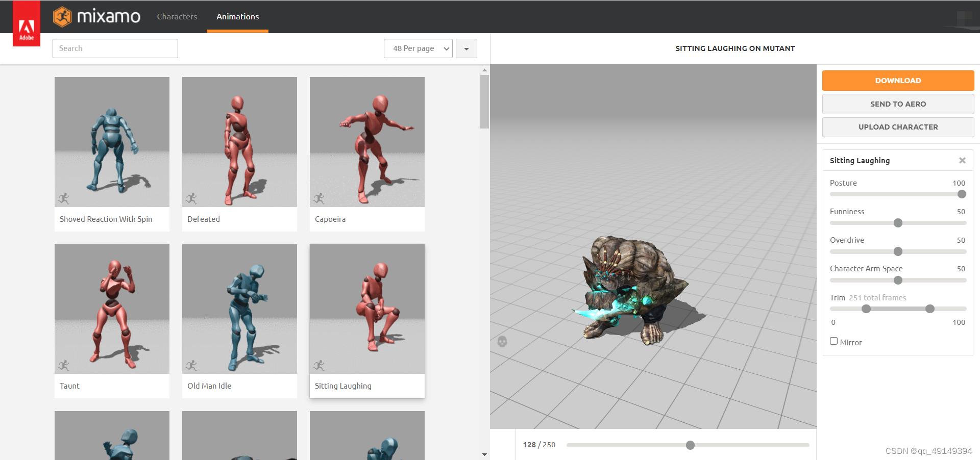Select the Old Man Idle thumbnail
Screen dimensions: 980x460
pyautogui.click(x=239, y=309)
